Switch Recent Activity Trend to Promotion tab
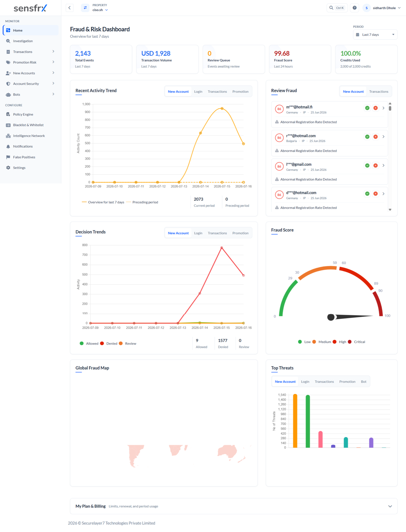 pyautogui.click(x=240, y=92)
